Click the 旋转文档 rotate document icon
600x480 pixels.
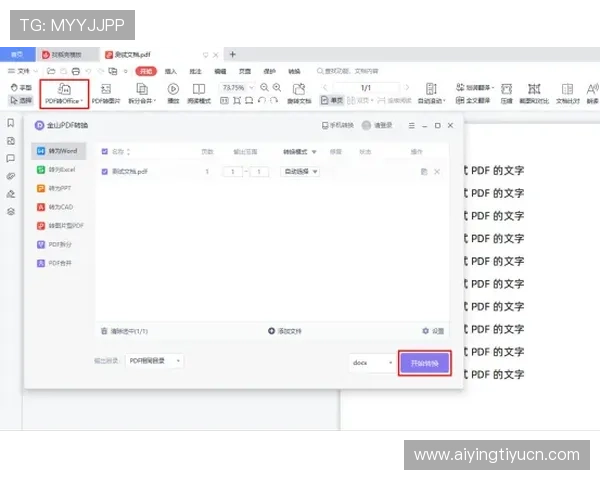(x=299, y=94)
